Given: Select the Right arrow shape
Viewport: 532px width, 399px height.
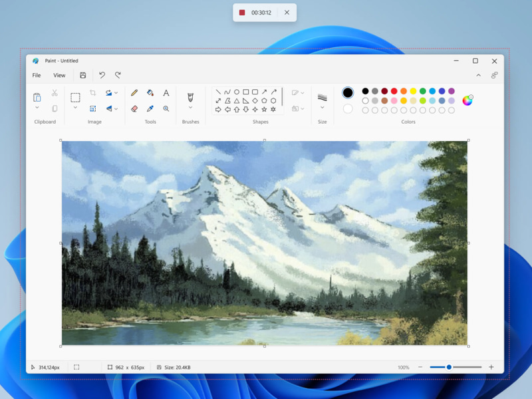Looking at the screenshot, I should click(218, 110).
